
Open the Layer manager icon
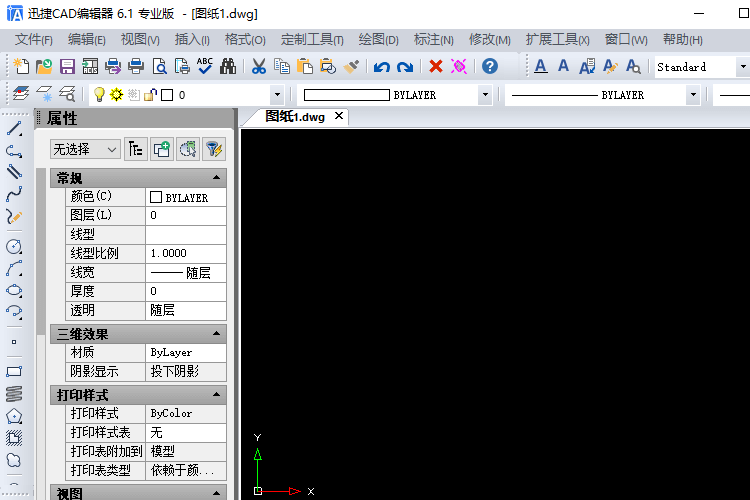[x=21, y=94]
